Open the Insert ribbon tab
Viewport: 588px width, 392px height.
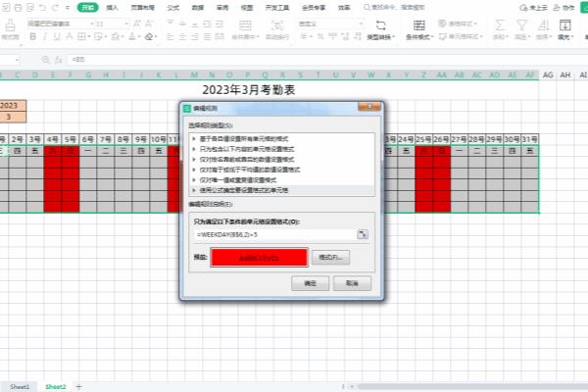coord(112,7)
